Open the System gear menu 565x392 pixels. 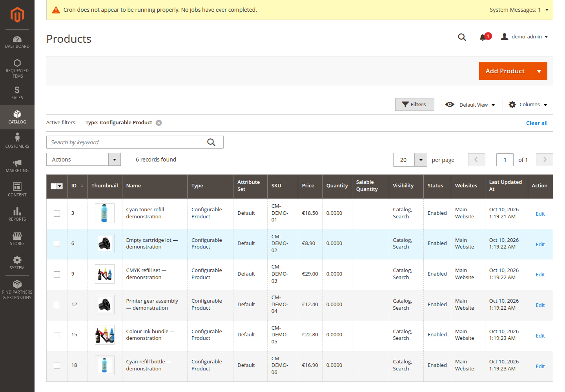click(x=17, y=263)
